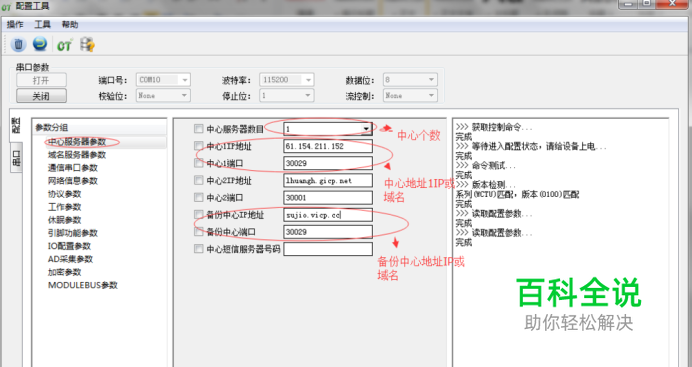Open the 操作 menu

coord(15,25)
